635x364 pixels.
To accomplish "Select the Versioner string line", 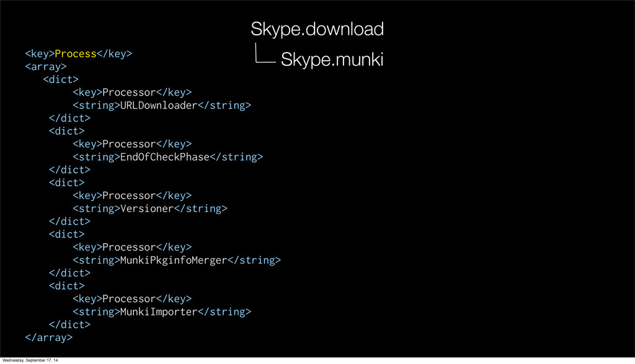I will (150, 208).
